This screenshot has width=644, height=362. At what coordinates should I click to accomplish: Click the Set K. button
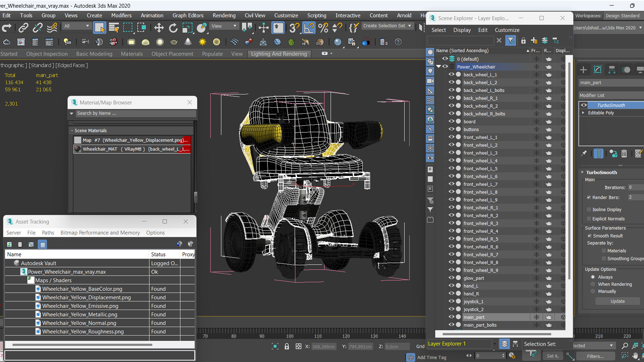pos(552,356)
